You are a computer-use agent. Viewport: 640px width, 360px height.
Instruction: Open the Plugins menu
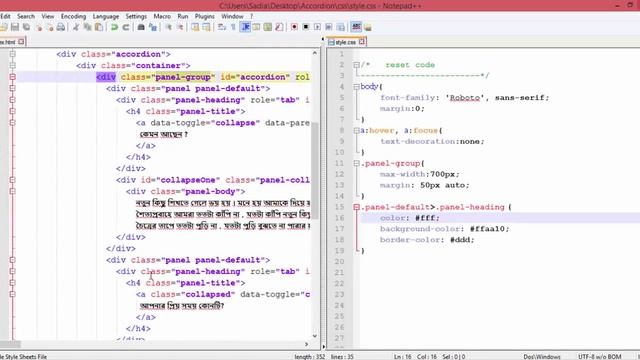tap(204, 16)
